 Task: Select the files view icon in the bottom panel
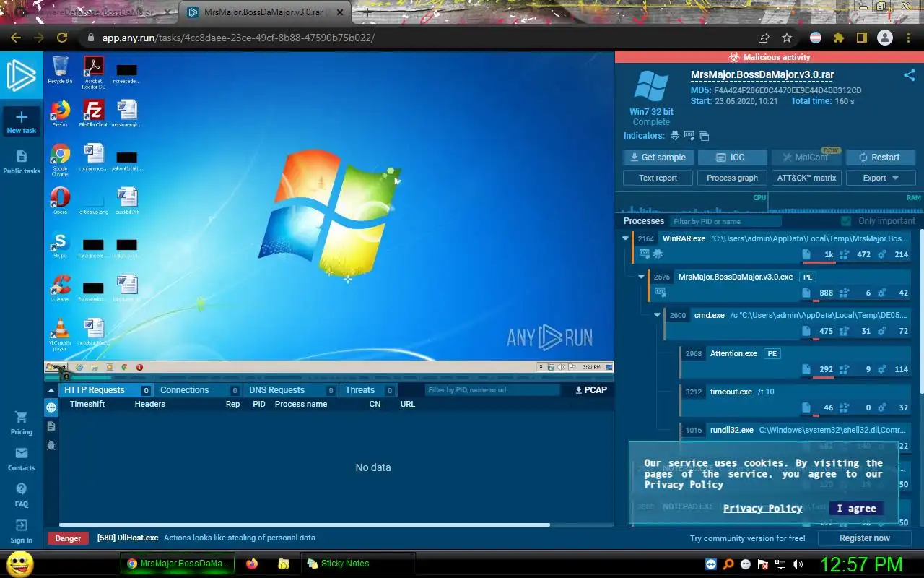[x=51, y=427]
